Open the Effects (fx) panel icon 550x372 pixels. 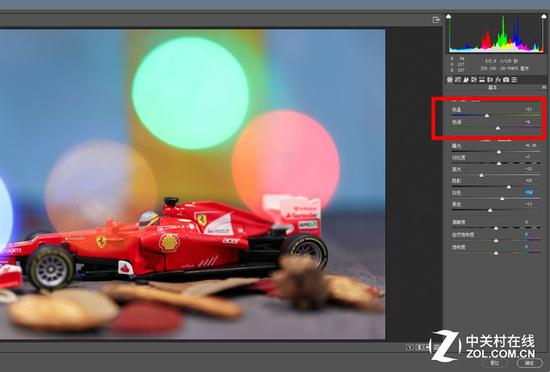[x=498, y=80]
